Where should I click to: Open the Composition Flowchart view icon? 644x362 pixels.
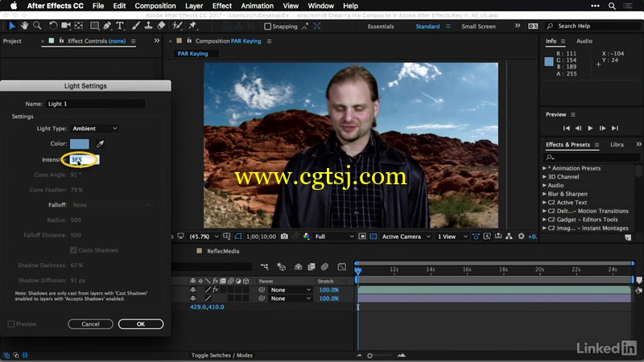(x=509, y=237)
